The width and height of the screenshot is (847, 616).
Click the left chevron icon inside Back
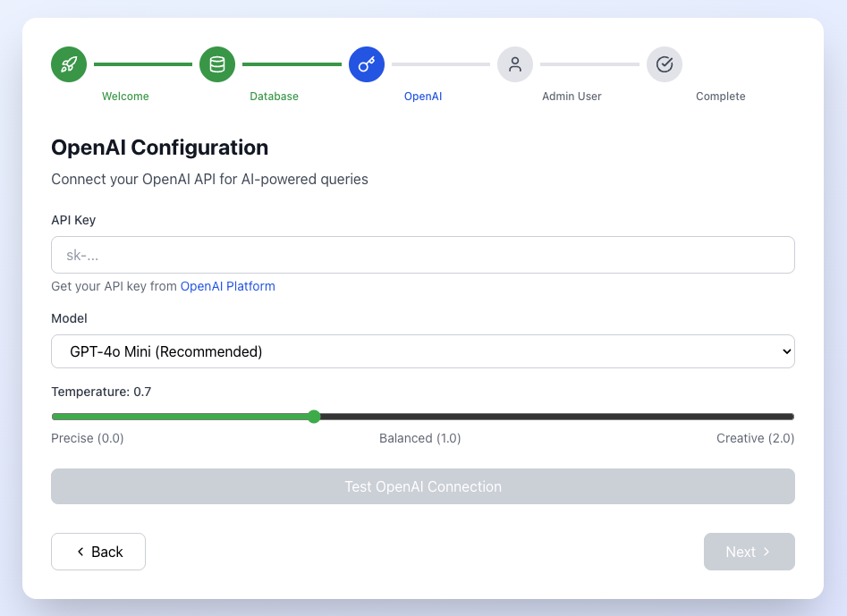point(80,552)
